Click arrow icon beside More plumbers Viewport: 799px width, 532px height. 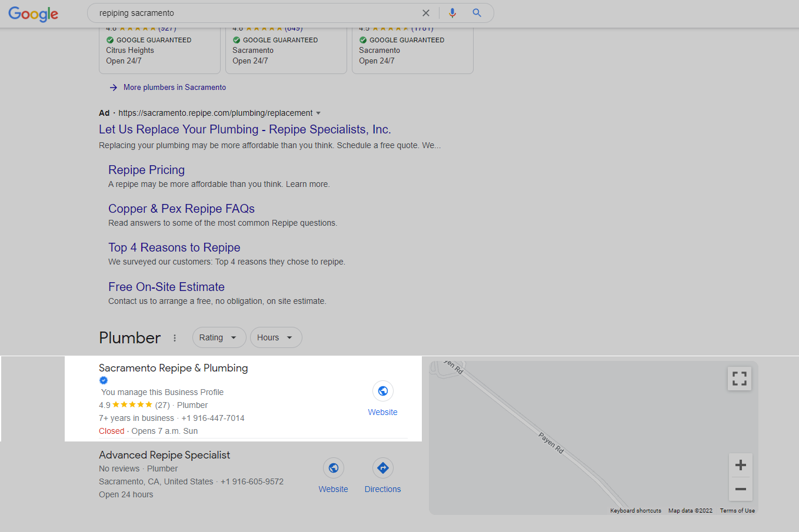coord(114,88)
